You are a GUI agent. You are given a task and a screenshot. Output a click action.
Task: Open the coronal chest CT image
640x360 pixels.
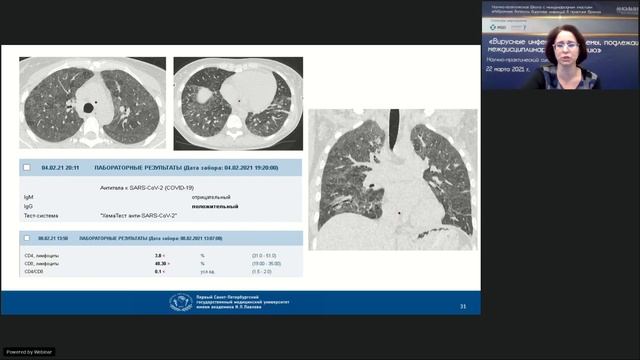[x=393, y=180]
